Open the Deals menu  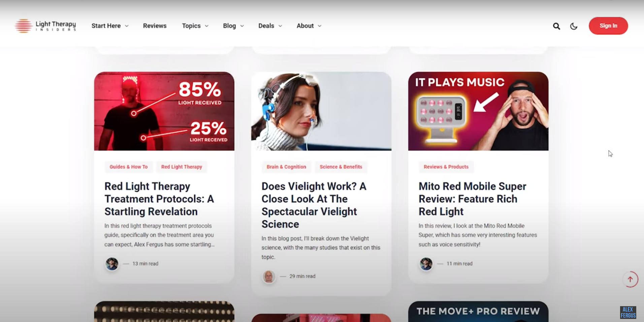click(266, 26)
